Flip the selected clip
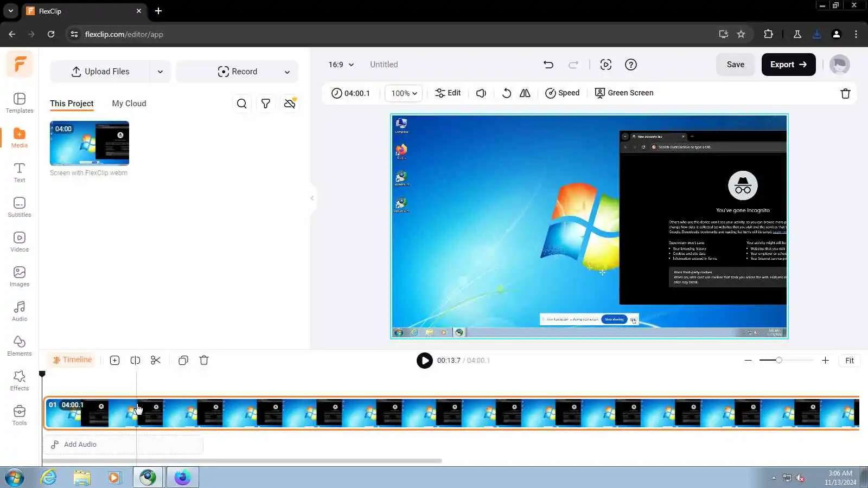Image resolution: width=868 pixels, height=488 pixels. (525, 93)
